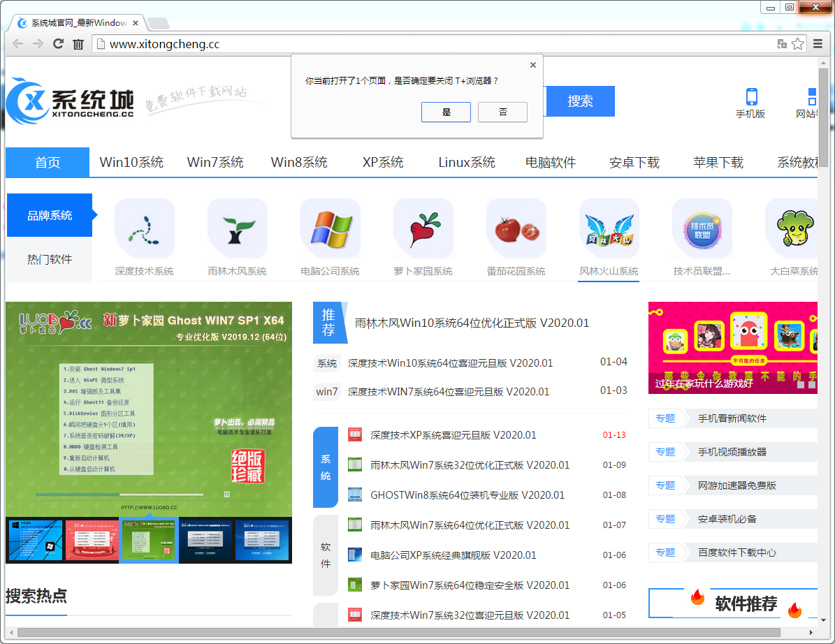Open Win8系统 navigation item
835x644 pixels.
tap(299, 162)
